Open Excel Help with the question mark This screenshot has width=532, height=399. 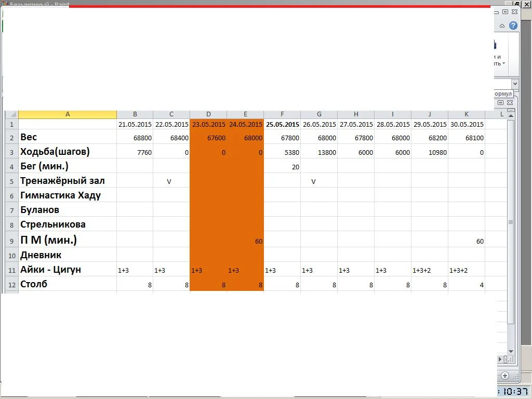pos(513,25)
